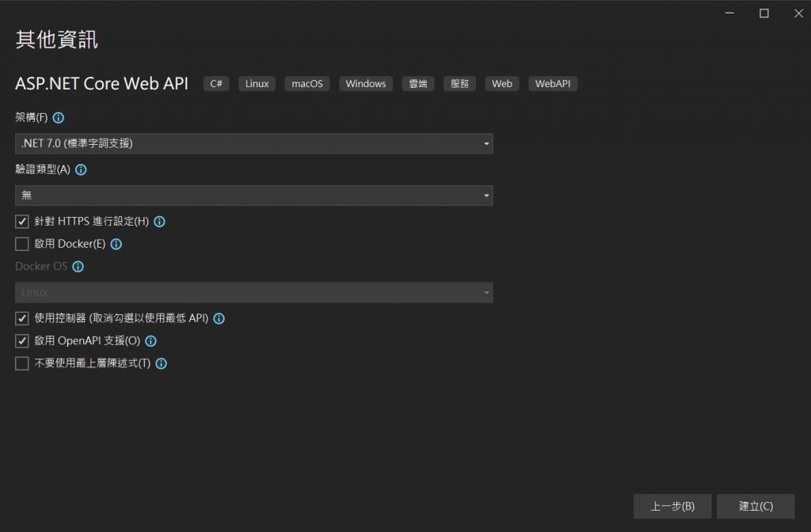The image size is (811, 532).
Task: Click the info icon beside 不要使用最上層陳述式
Action: click(162, 364)
